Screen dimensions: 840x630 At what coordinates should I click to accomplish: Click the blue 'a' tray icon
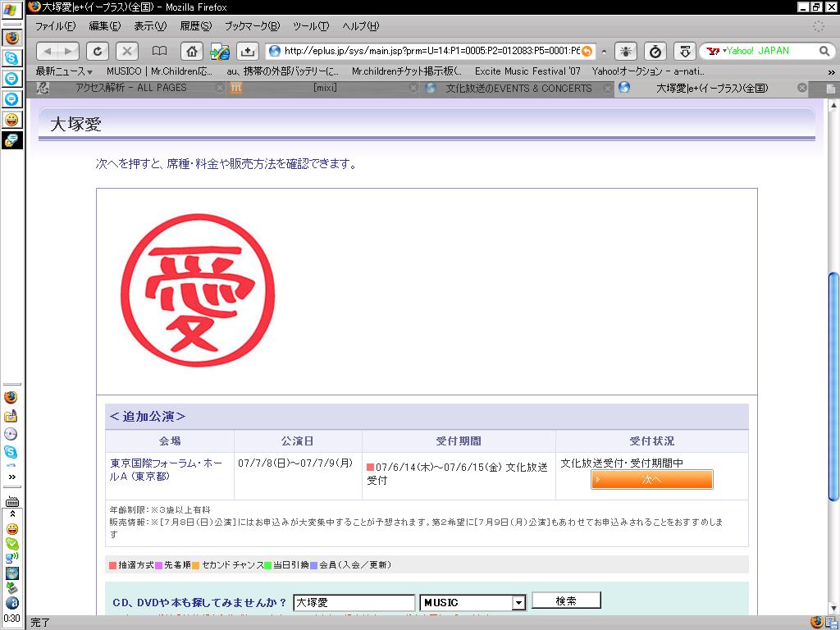coord(11,603)
